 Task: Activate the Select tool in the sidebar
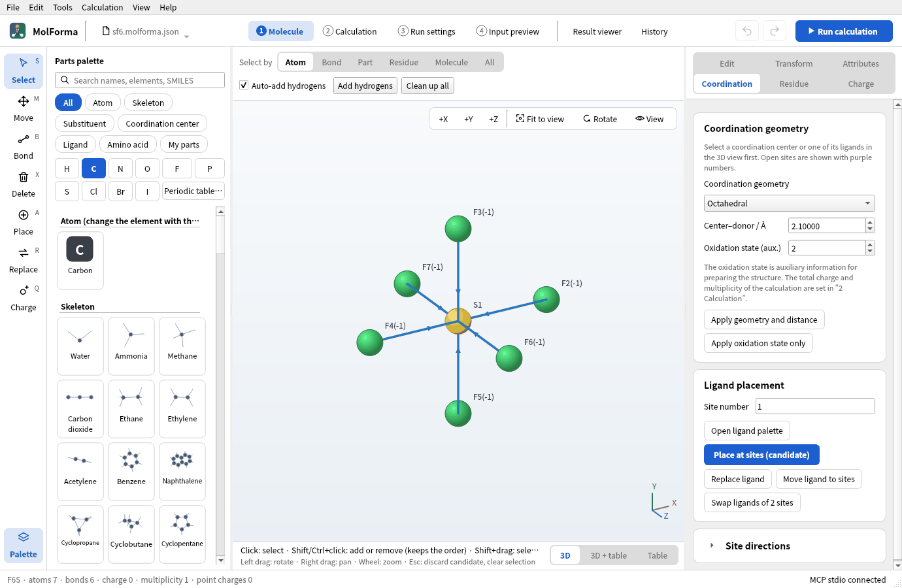24,71
